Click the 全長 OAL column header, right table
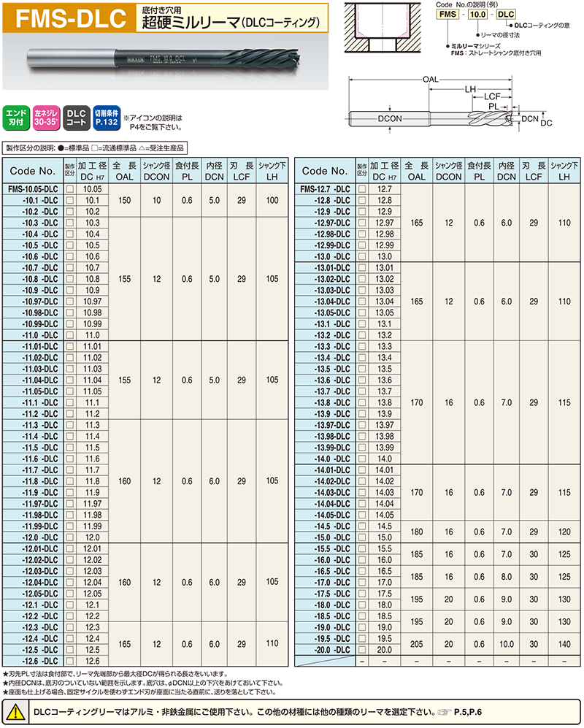Image resolution: width=584 pixels, height=728 pixels. (416, 171)
